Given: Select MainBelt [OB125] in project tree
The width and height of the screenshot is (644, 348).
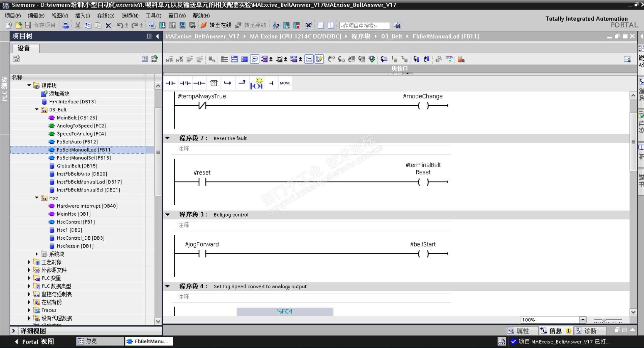Looking at the screenshot, I should pyautogui.click(x=77, y=118).
